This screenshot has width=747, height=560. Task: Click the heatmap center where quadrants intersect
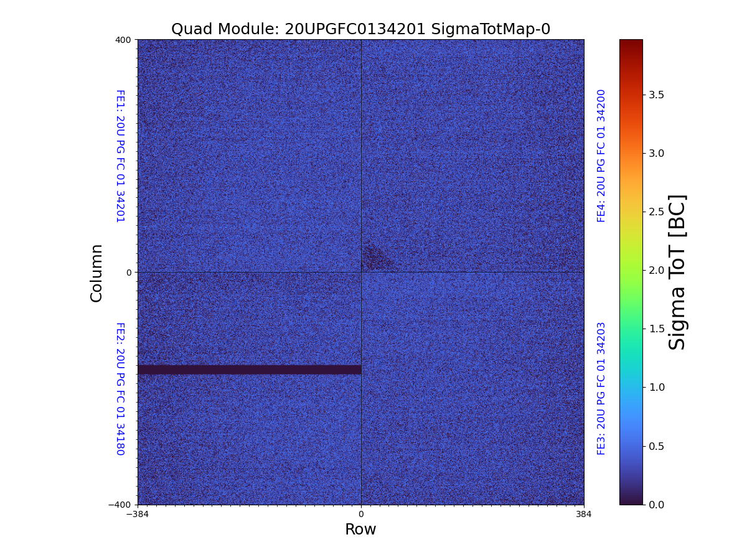[361, 272]
